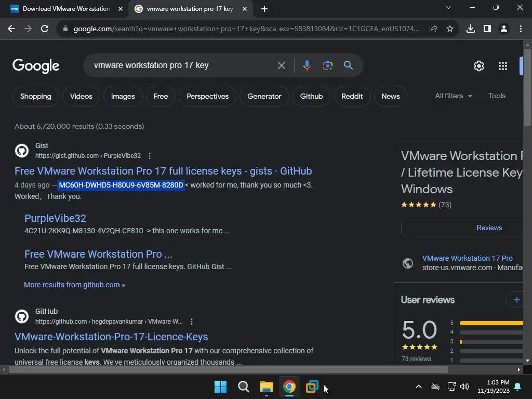This screenshot has height=399, width=532.
Task: Open the Free VMware Workstation Pro ... sublink
Action: [98, 254]
